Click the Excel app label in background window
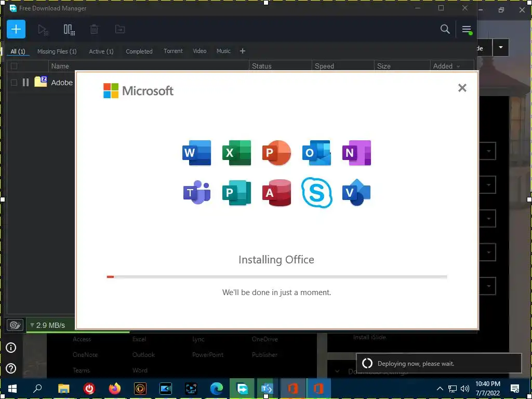 pyautogui.click(x=139, y=339)
